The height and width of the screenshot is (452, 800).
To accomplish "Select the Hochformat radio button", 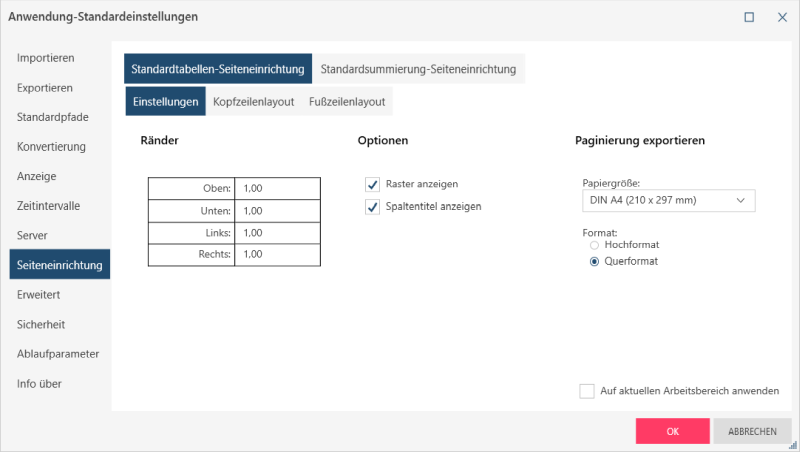I will click(x=594, y=245).
